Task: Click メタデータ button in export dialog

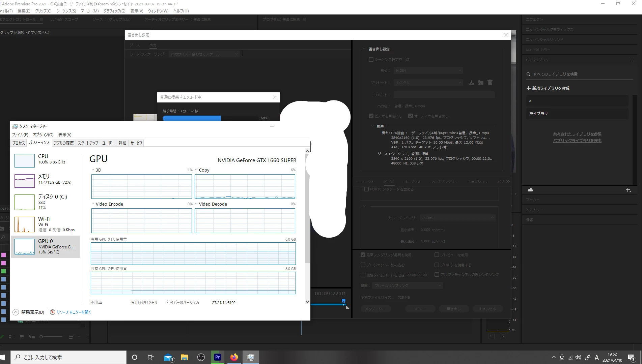Action: (x=375, y=309)
